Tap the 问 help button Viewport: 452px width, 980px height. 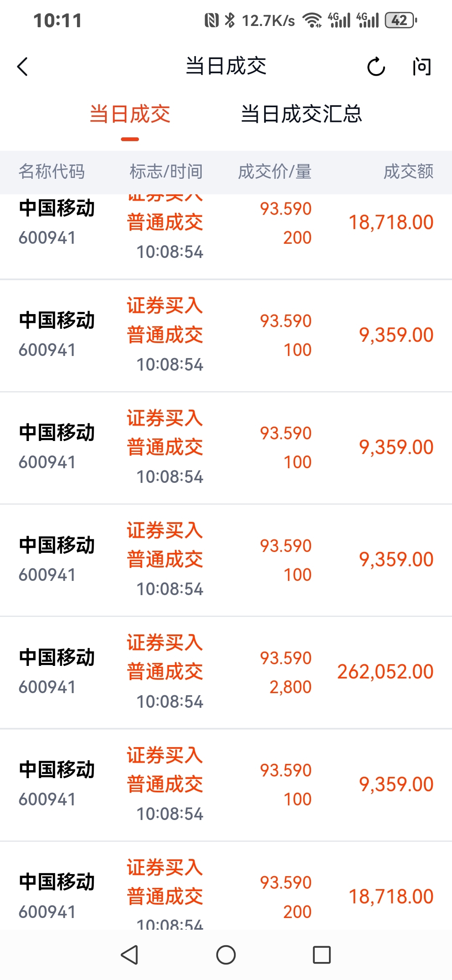coord(421,67)
